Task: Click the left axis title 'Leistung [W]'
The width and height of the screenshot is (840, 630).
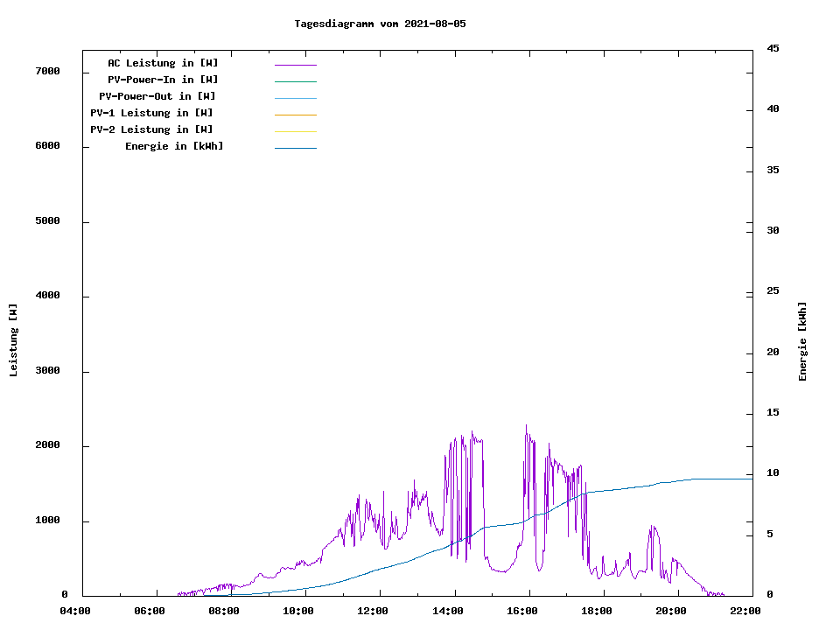Action: pyautogui.click(x=13, y=340)
